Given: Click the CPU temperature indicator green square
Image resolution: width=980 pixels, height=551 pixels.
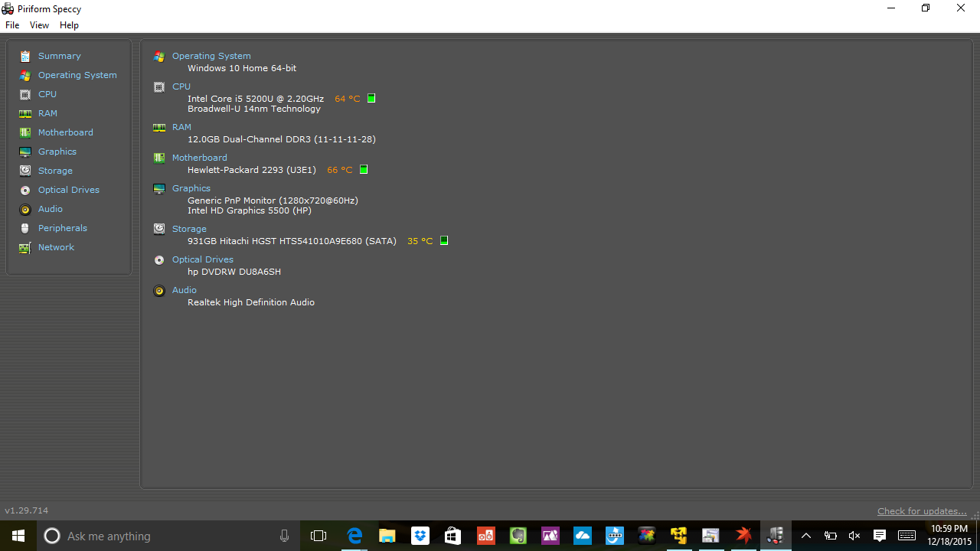Looking at the screenshot, I should [x=371, y=98].
